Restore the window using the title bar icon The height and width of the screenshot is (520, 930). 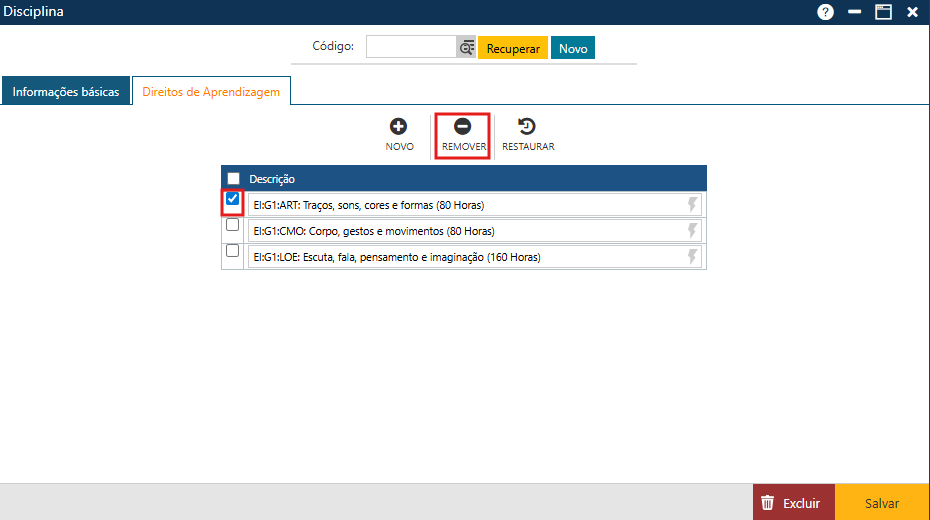883,12
